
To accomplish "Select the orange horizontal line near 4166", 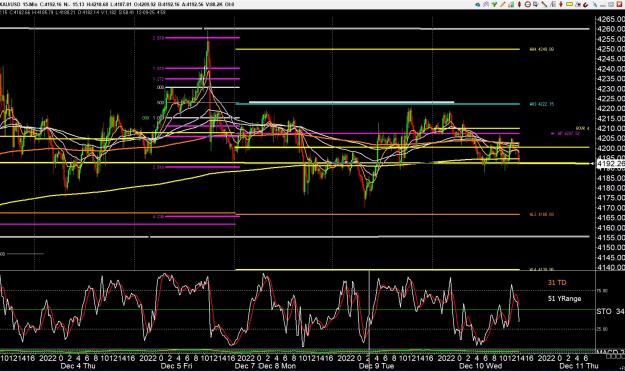I will tap(377, 214).
